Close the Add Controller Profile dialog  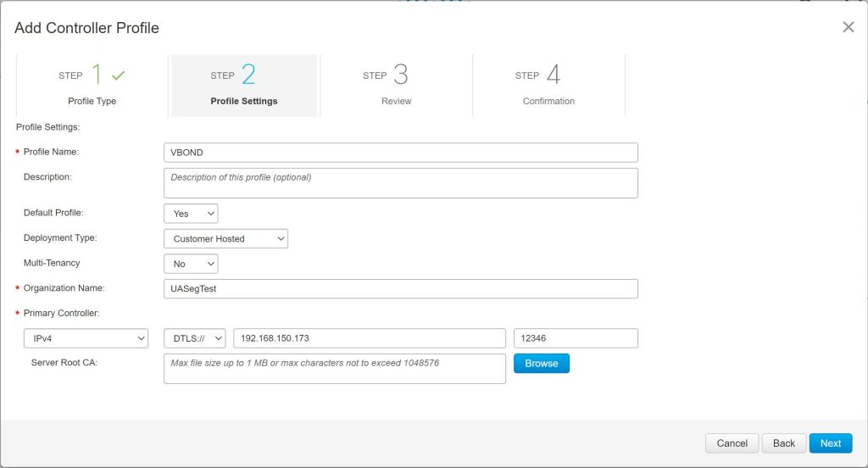pos(848,27)
